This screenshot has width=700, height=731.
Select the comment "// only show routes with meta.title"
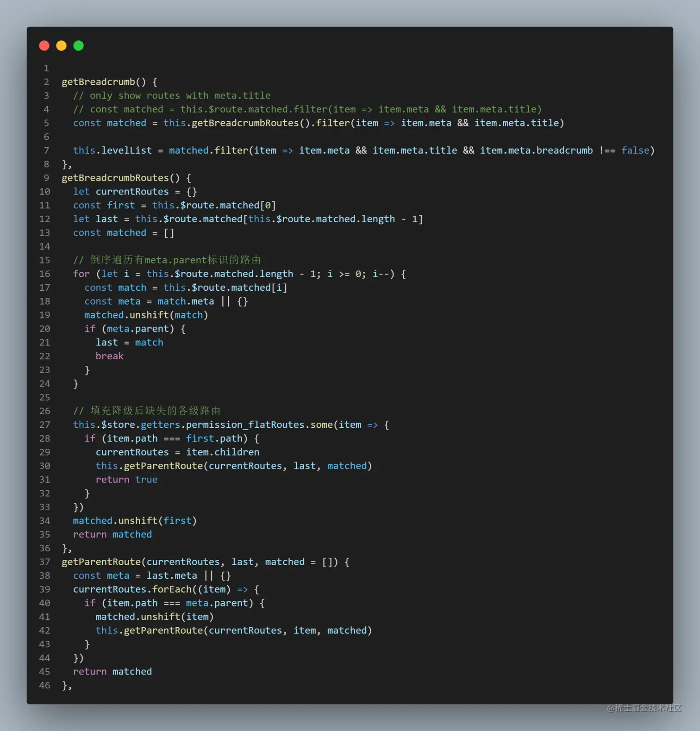(172, 95)
